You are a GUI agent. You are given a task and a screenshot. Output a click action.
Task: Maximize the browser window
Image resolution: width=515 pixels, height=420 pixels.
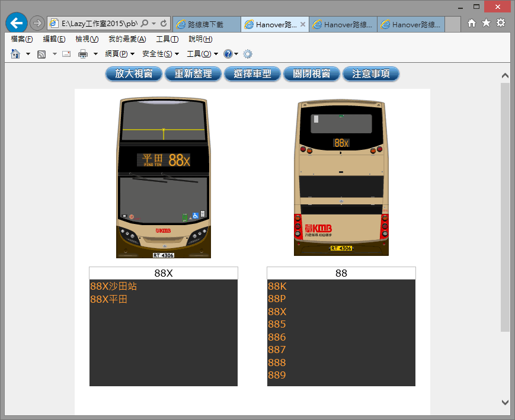pyautogui.click(x=476, y=7)
